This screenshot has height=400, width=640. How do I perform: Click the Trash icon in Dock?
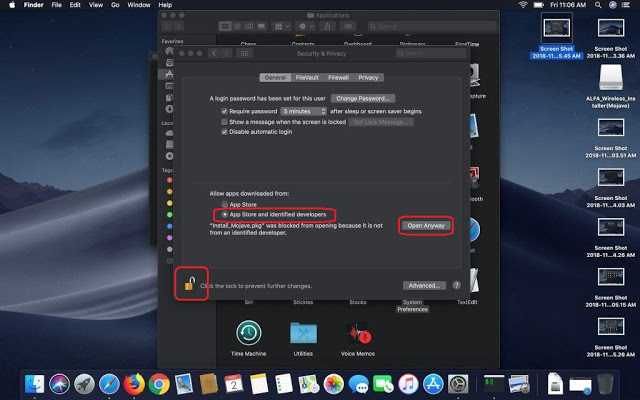605,383
